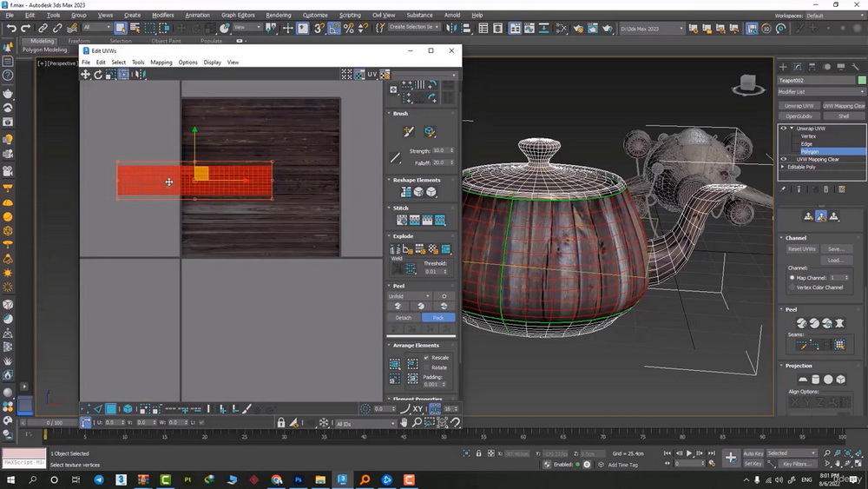Click the Undo arrow in main toolbar
Viewport: 868px width, 489px height.
pyautogui.click(x=11, y=28)
